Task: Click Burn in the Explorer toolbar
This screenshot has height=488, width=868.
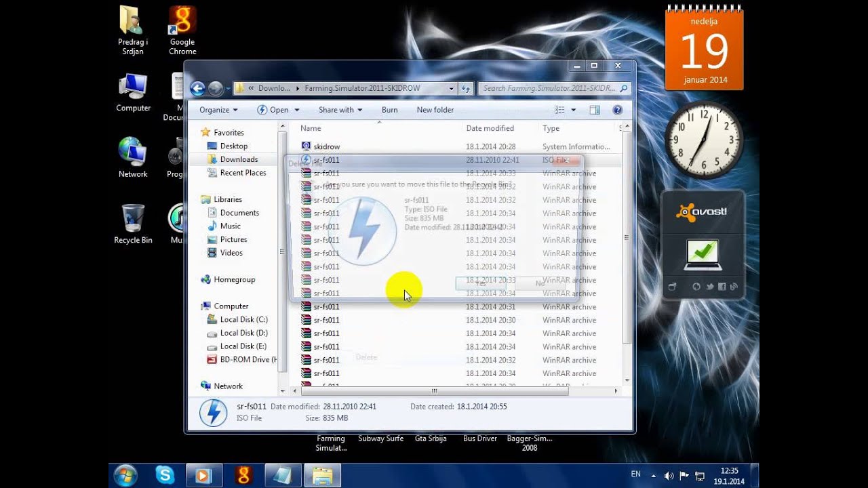Action: (x=390, y=110)
